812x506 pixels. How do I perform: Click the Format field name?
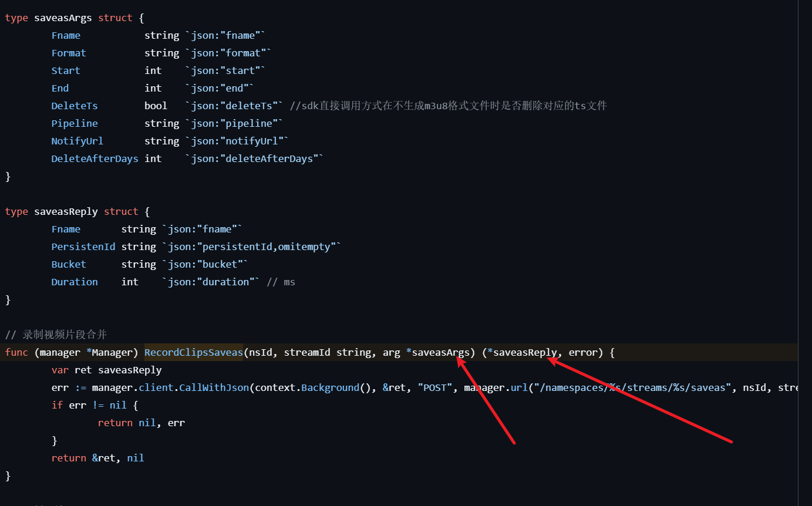tap(69, 53)
